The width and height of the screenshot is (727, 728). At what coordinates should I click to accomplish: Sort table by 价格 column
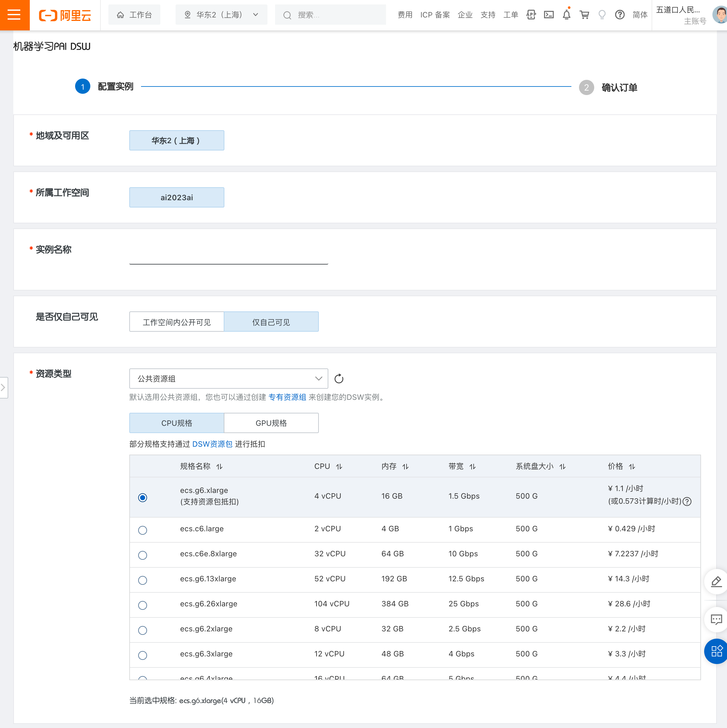click(x=632, y=467)
